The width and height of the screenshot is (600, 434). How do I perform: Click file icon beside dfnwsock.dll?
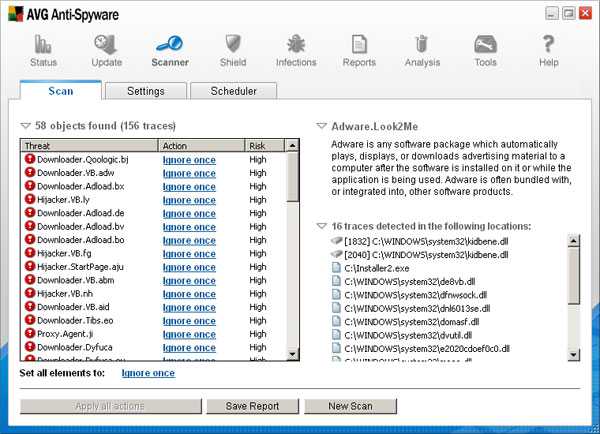coord(336,294)
